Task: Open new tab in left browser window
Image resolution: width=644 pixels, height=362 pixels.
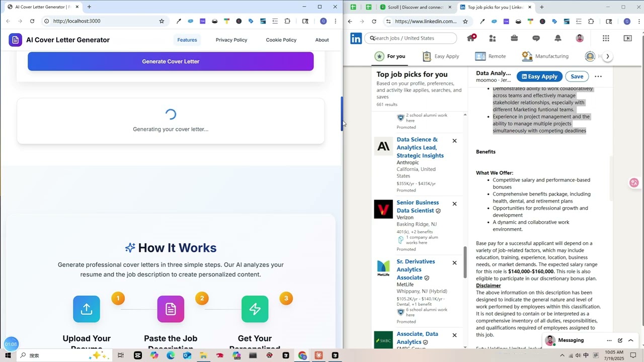Action: click(89, 7)
